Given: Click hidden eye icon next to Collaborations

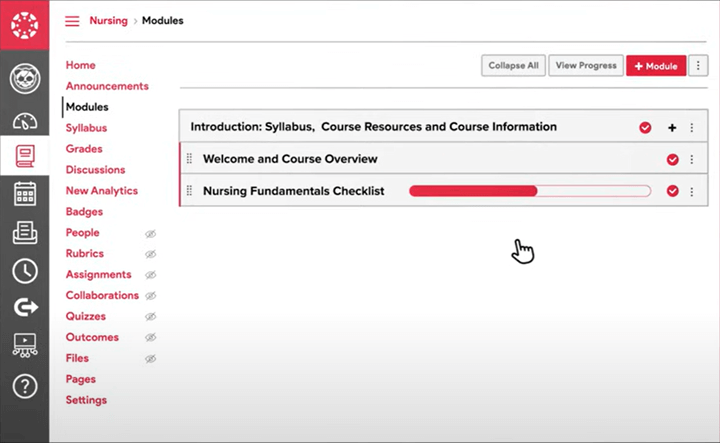Looking at the screenshot, I should (x=151, y=296).
